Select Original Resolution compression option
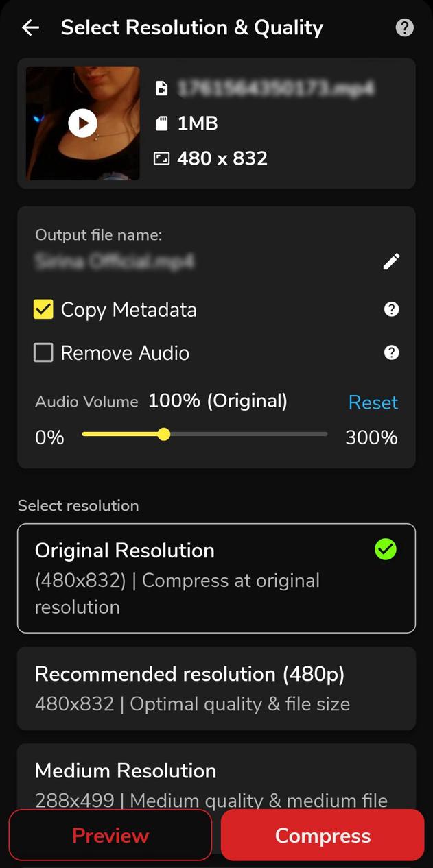433x868 pixels. [216, 577]
